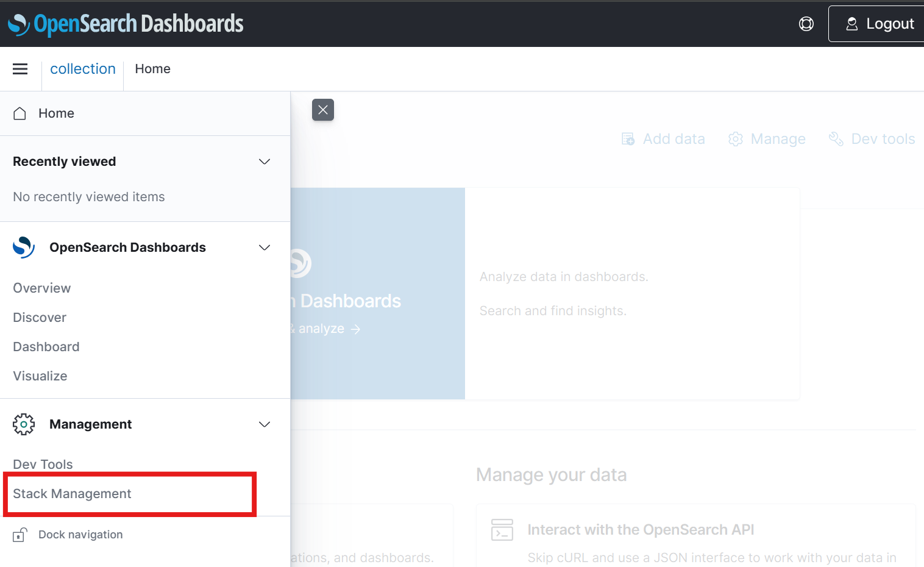Select the Home icon in the sidebar
924x567 pixels.
(x=19, y=113)
